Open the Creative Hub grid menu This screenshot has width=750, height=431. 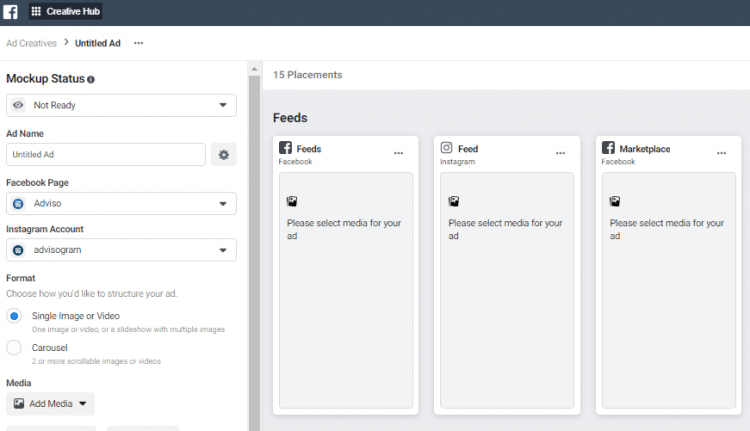(38, 12)
